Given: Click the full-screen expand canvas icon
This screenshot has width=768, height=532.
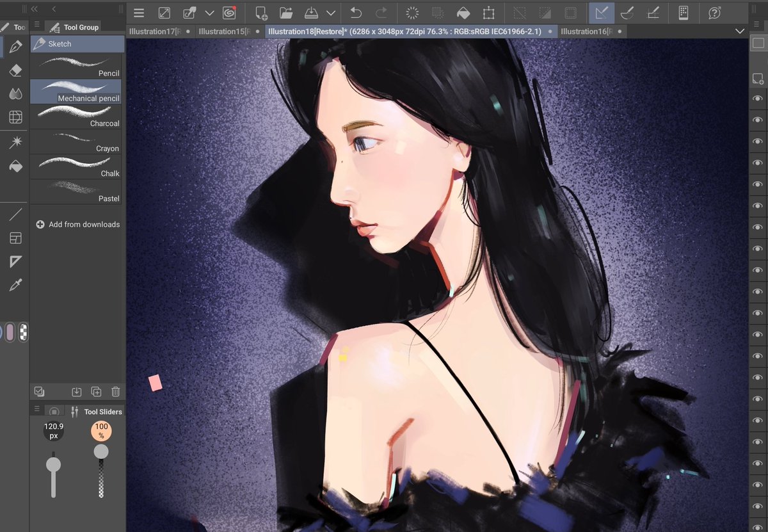Looking at the screenshot, I should [164, 13].
